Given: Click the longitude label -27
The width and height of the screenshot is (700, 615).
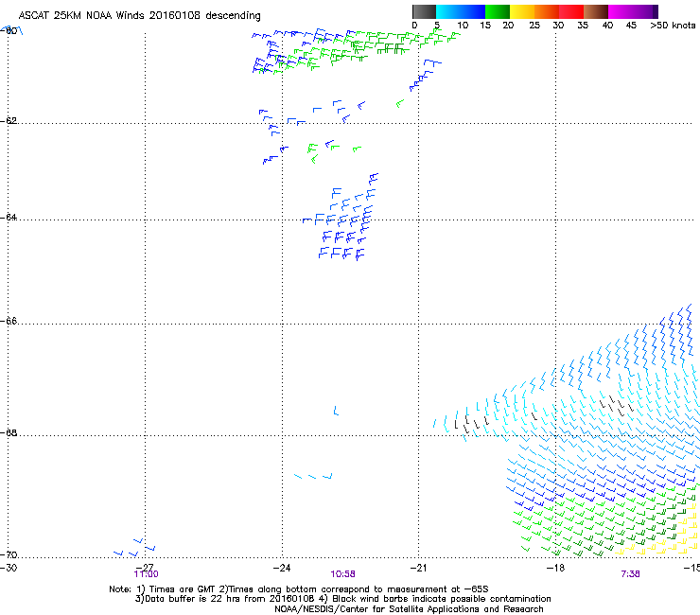Looking at the screenshot, I should (145, 567).
